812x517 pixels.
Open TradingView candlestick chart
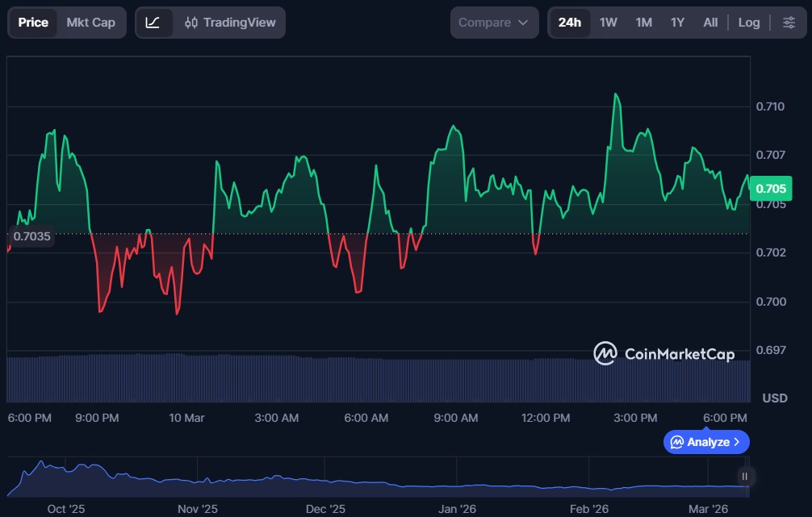click(x=229, y=23)
